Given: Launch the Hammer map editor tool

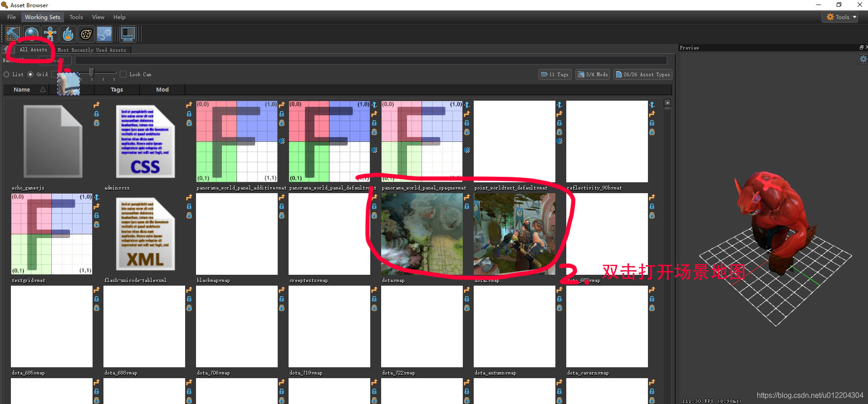Looking at the screenshot, I should click(13, 34).
